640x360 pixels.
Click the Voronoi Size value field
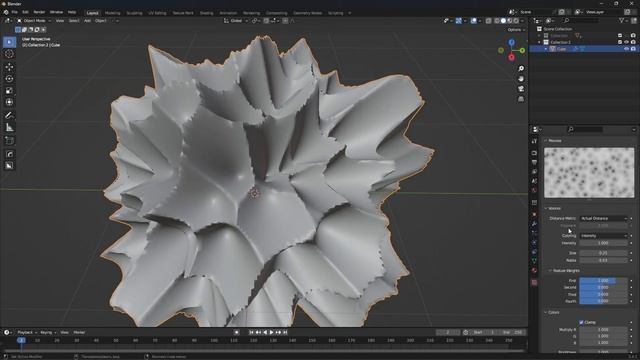point(603,253)
